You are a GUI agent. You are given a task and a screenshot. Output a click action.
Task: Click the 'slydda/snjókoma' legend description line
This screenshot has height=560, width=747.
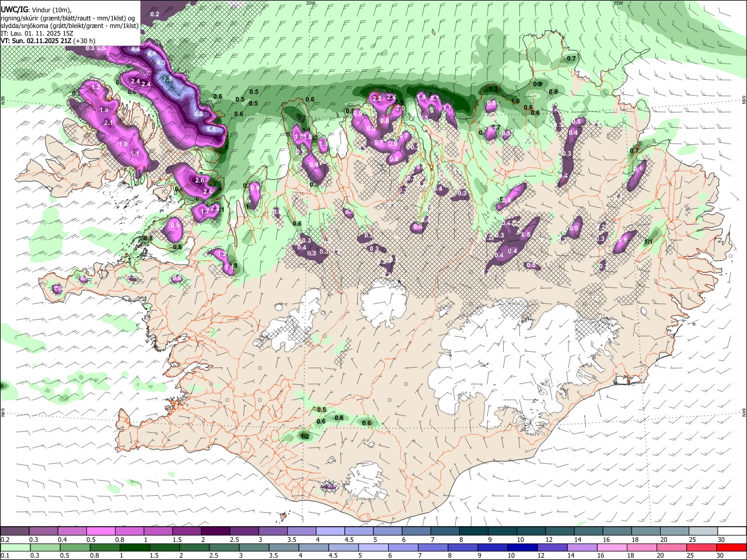pos(69,26)
